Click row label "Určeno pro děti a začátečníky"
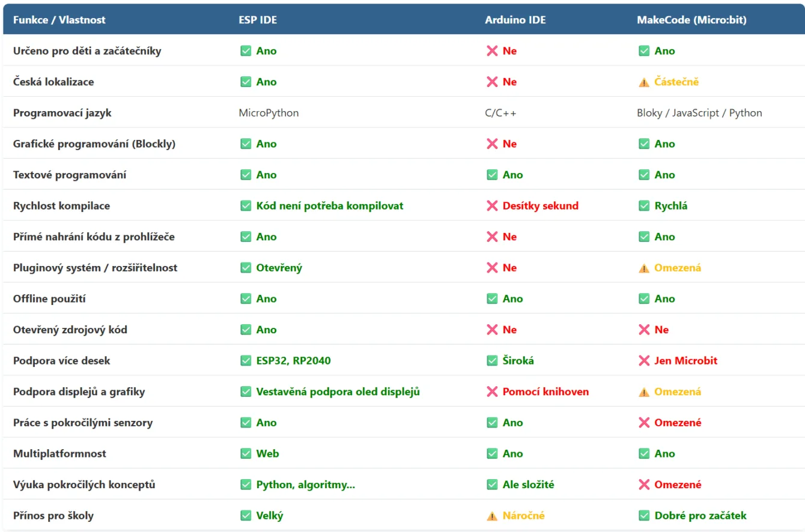 tap(87, 51)
